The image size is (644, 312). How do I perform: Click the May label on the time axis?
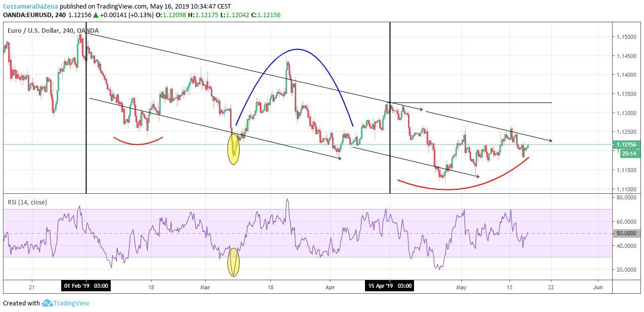(462, 287)
